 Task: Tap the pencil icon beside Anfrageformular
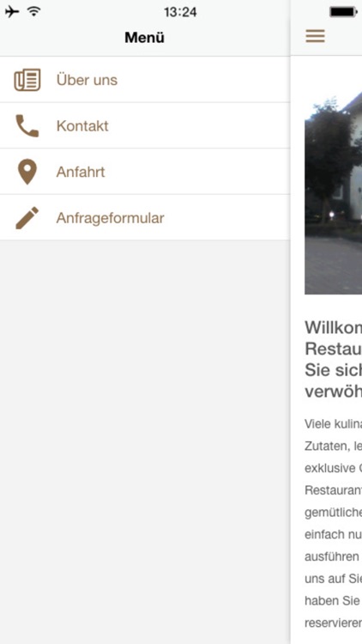[27, 218]
